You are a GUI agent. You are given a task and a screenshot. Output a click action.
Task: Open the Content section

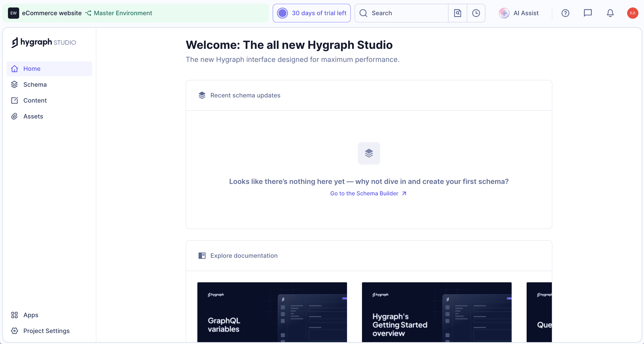pyautogui.click(x=35, y=100)
